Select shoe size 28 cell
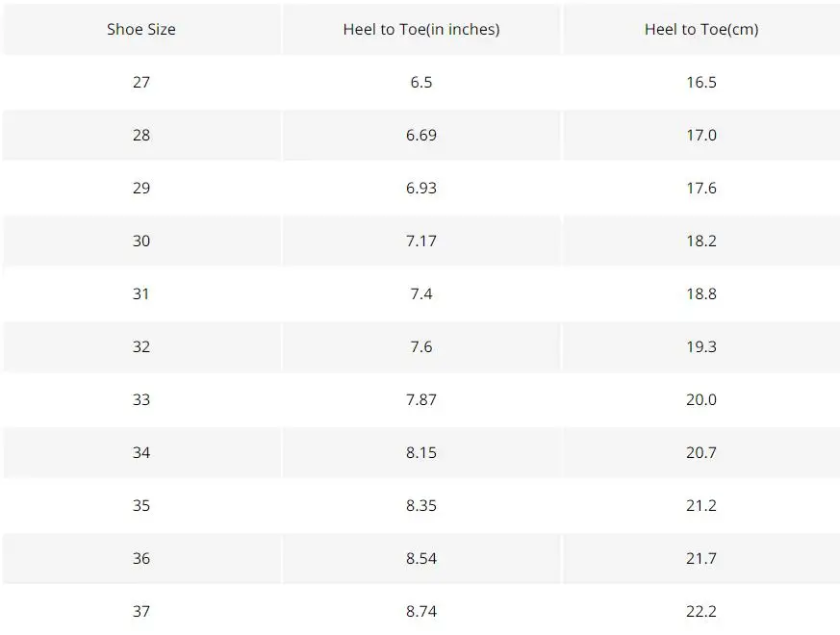 coord(140,135)
